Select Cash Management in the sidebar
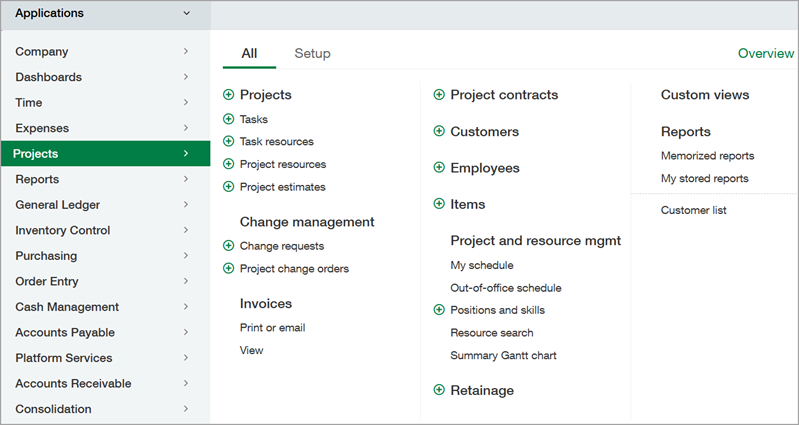This screenshot has width=799, height=425. 67,307
